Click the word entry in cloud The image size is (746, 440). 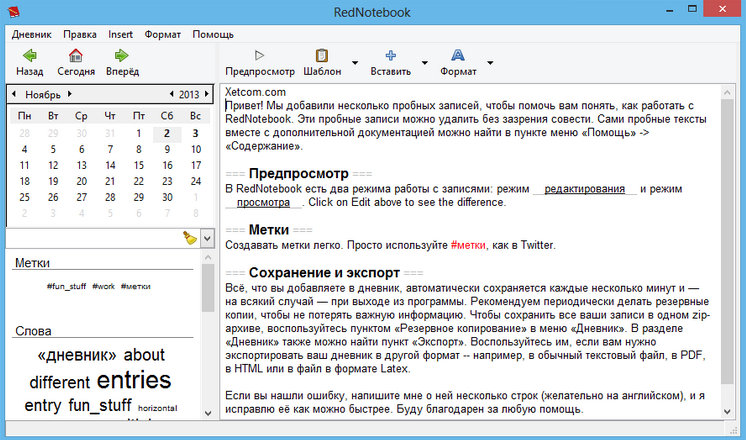(43, 406)
